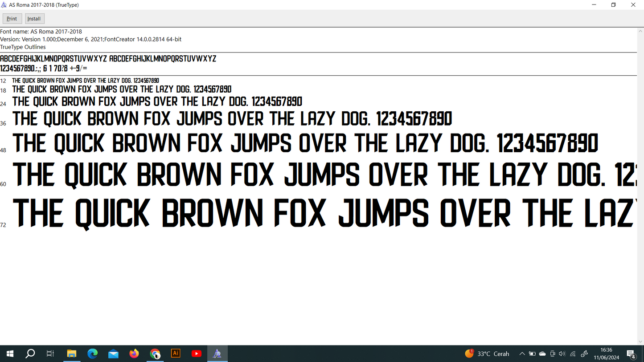Open the notification action center
Viewport: 644px width, 362px height.
coord(631,354)
